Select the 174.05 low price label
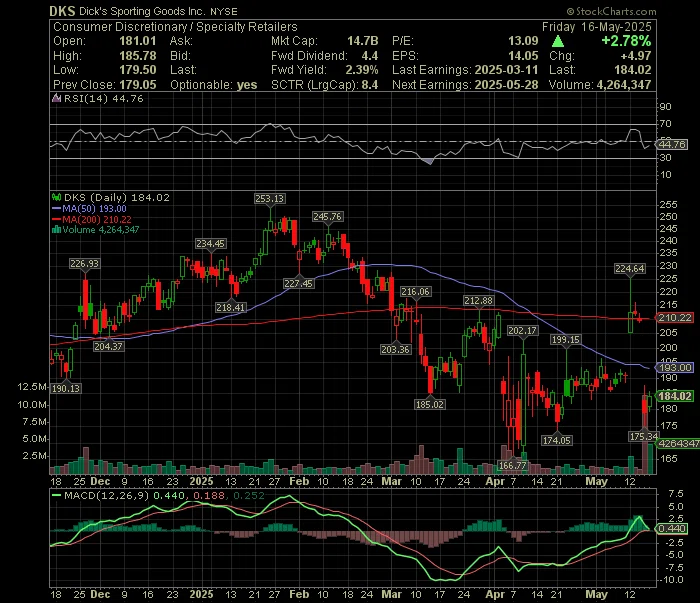Image resolution: width=700 pixels, height=603 pixels. click(557, 440)
